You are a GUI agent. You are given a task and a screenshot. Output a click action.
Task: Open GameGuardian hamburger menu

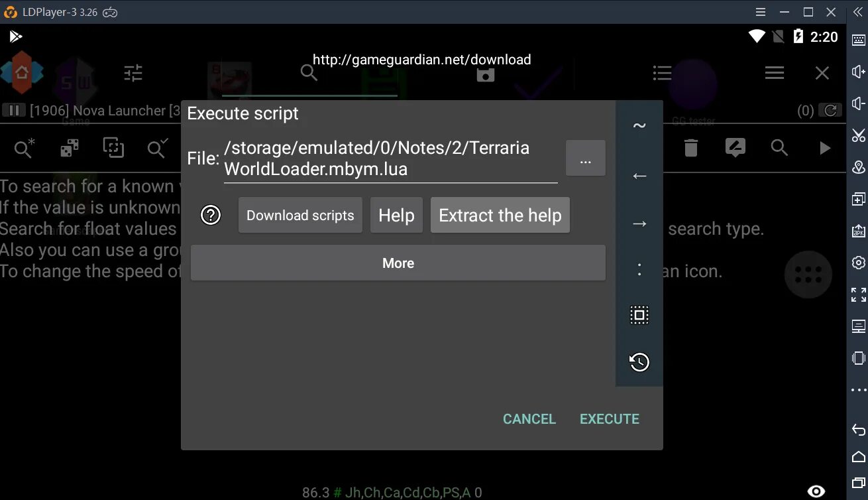(775, 73)
